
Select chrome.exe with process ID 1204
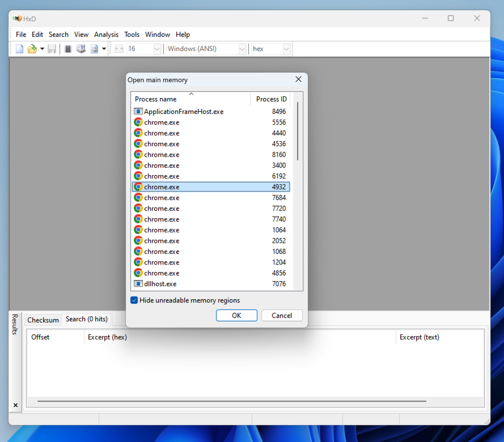pos(211,262)
